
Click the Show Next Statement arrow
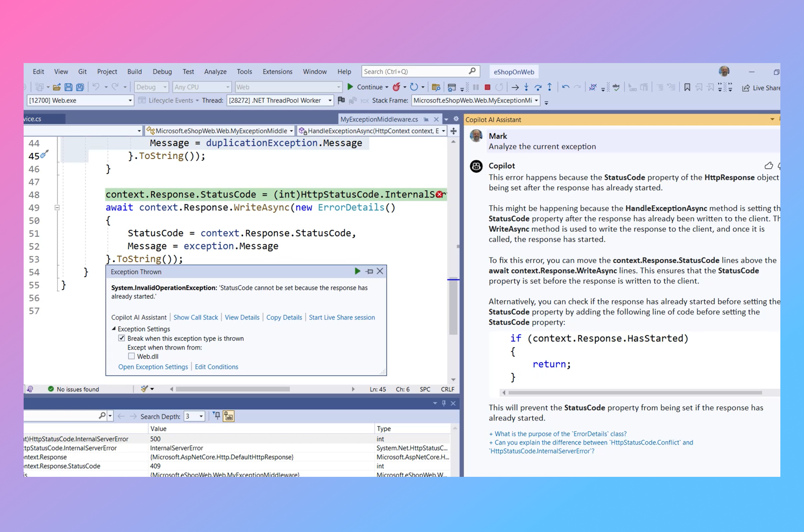[x=515, y=87]
